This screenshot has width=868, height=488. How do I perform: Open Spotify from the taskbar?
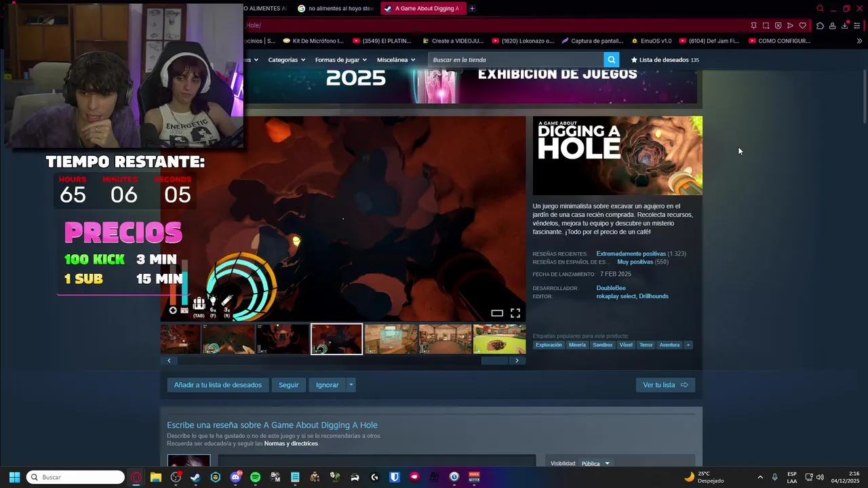[255, 477]
